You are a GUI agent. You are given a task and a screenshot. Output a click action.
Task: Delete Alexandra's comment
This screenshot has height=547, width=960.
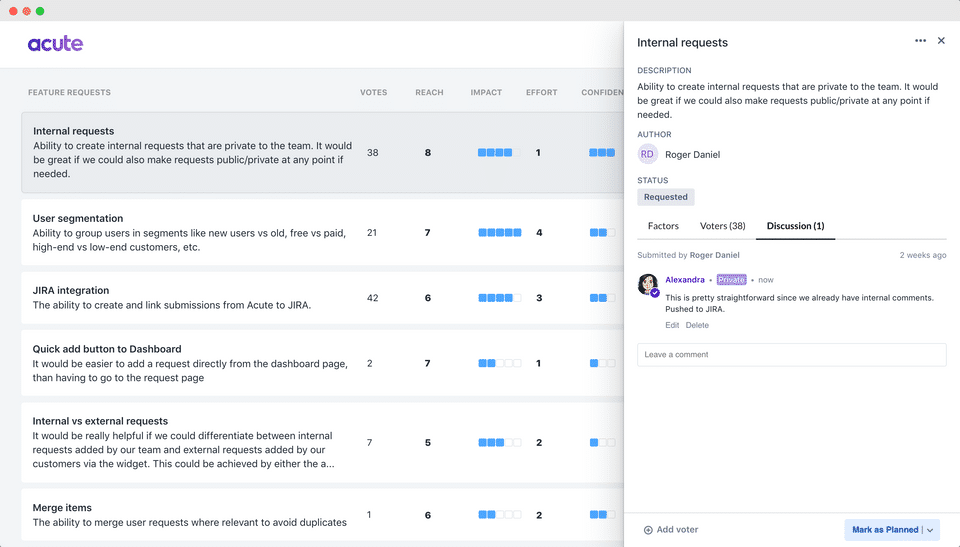[697, 325]
